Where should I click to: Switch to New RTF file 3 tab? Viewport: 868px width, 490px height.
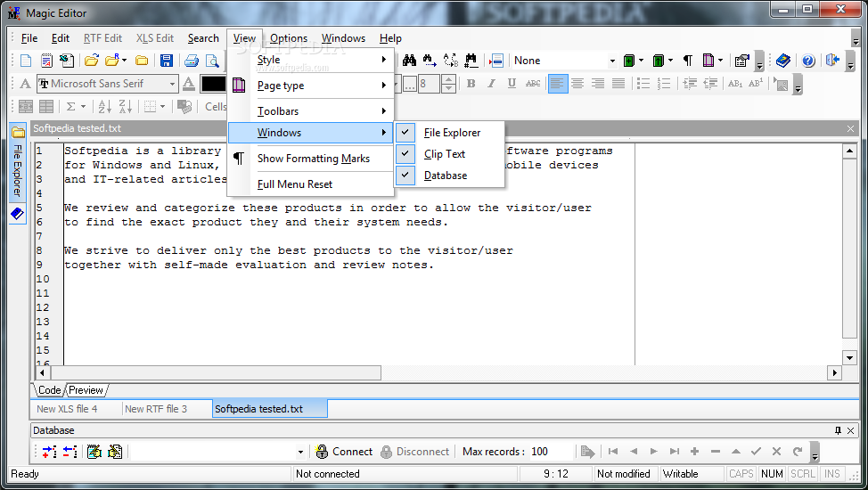[156, 409]
